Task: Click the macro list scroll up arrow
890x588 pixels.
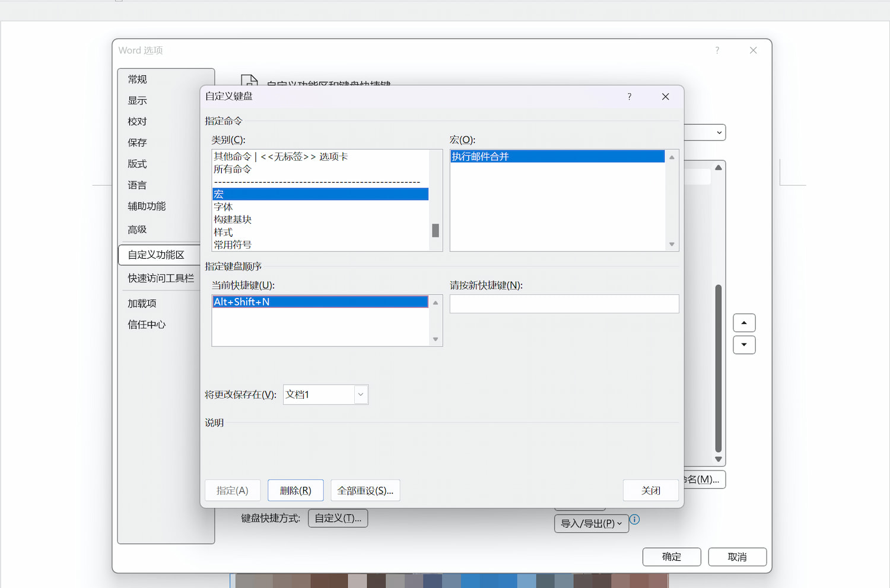Action: tap(672, 157)
